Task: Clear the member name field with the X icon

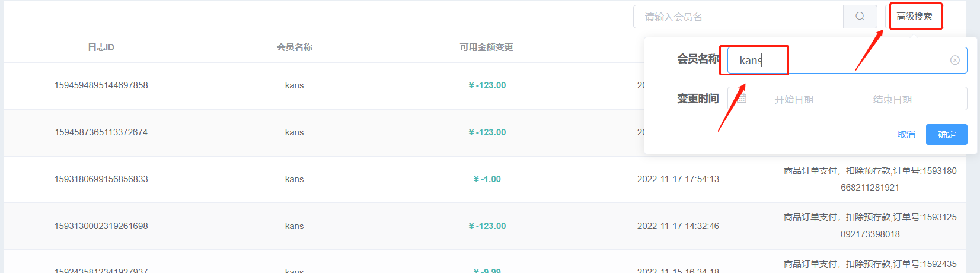Action: pyautogui.click(x=955, y=60)
